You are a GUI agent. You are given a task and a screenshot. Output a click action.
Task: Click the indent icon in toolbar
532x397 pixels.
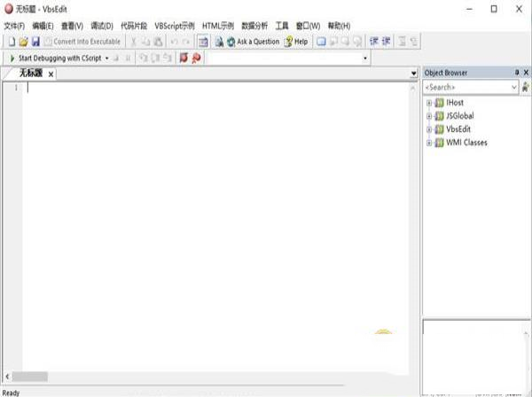click(x=374, y=42)
